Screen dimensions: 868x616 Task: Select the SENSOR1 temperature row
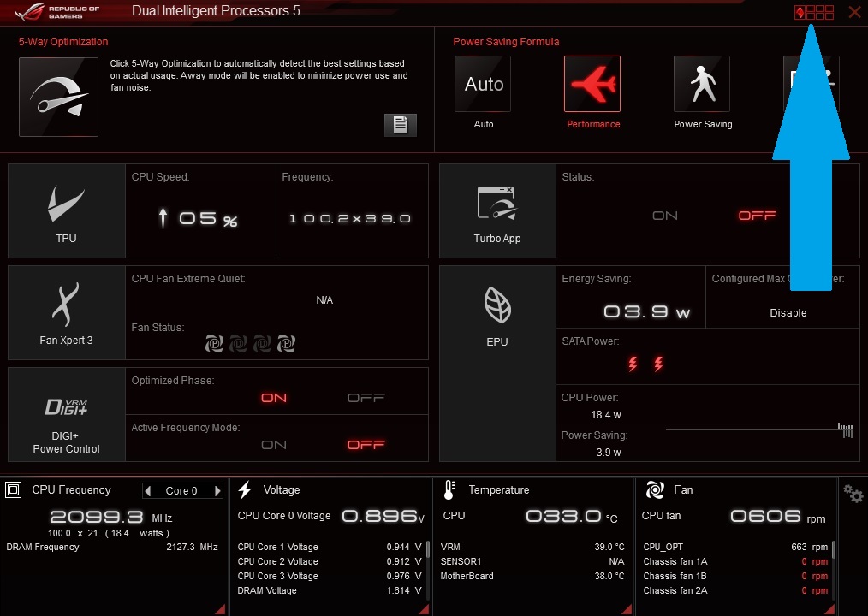532,562
